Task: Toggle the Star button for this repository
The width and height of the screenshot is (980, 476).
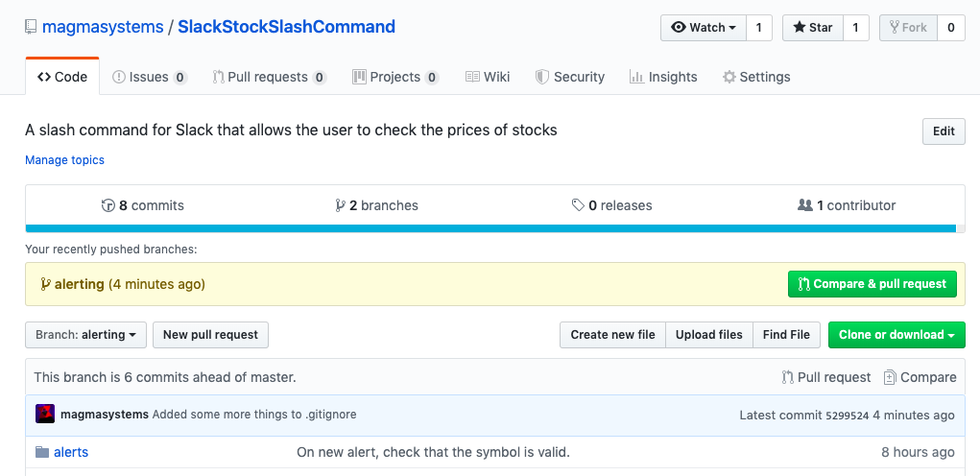Action: tap(813, 28)
